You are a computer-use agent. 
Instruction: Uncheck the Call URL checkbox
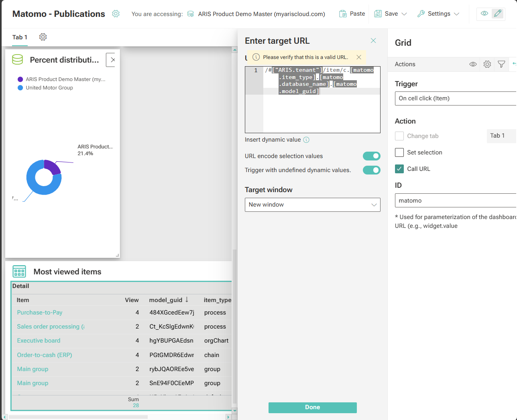[x=399, y=169]
